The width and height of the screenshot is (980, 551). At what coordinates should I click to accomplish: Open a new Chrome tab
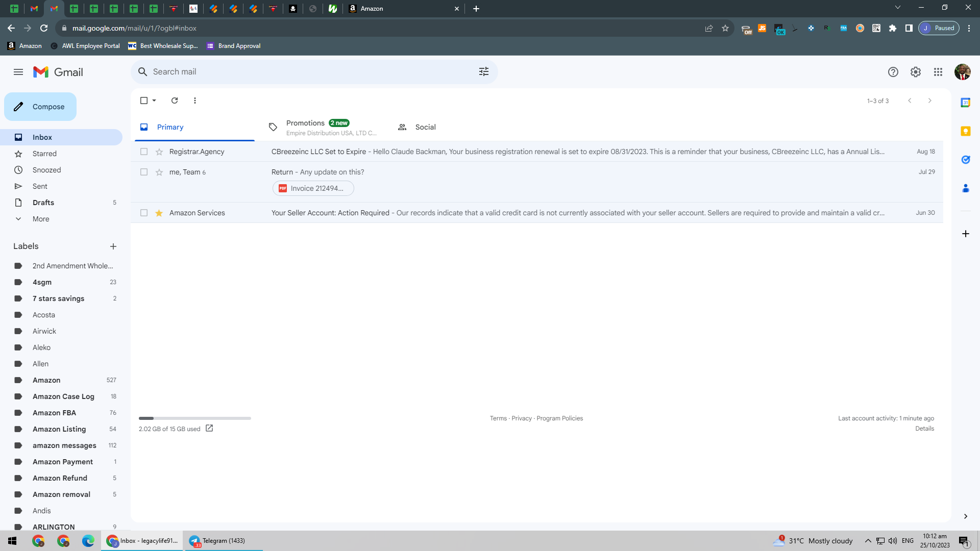[476, 9]
